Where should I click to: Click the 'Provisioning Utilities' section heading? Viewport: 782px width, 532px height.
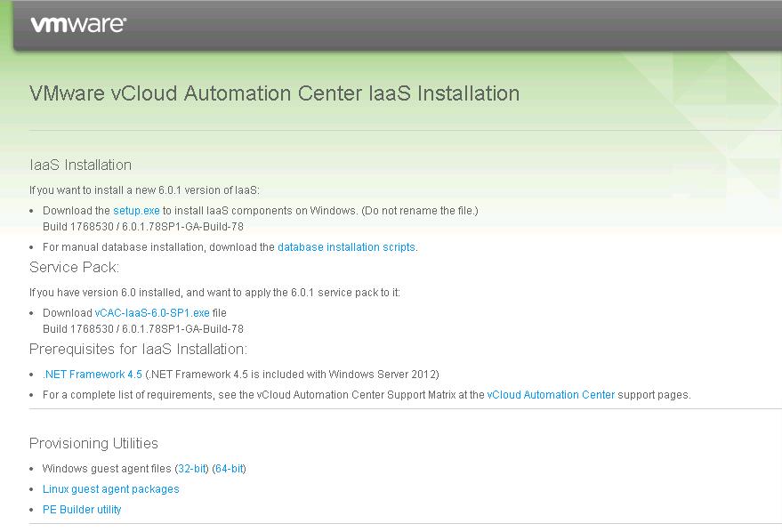(x=93, y=443)
